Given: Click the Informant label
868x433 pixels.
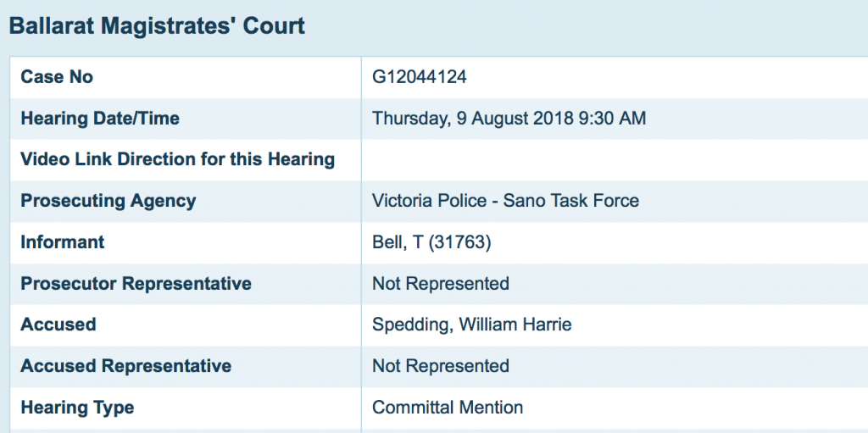Looking at the screenshot, I should pos(63,242).
